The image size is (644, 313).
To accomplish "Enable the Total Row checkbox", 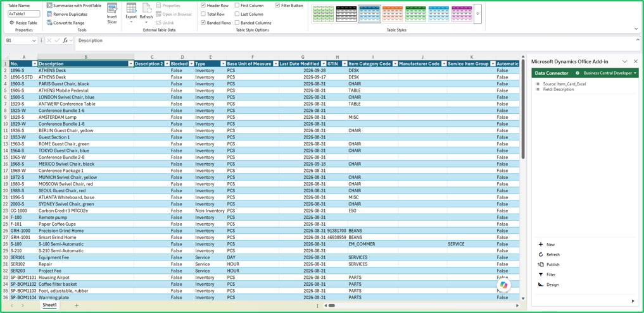I will (203, 15).
